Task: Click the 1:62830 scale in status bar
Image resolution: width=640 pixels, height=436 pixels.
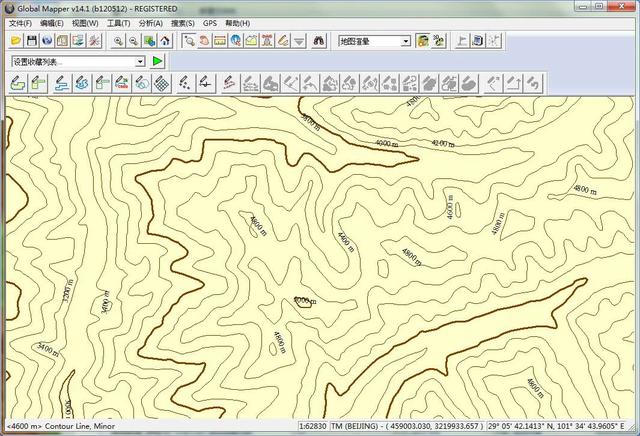Action: [313, 426]
